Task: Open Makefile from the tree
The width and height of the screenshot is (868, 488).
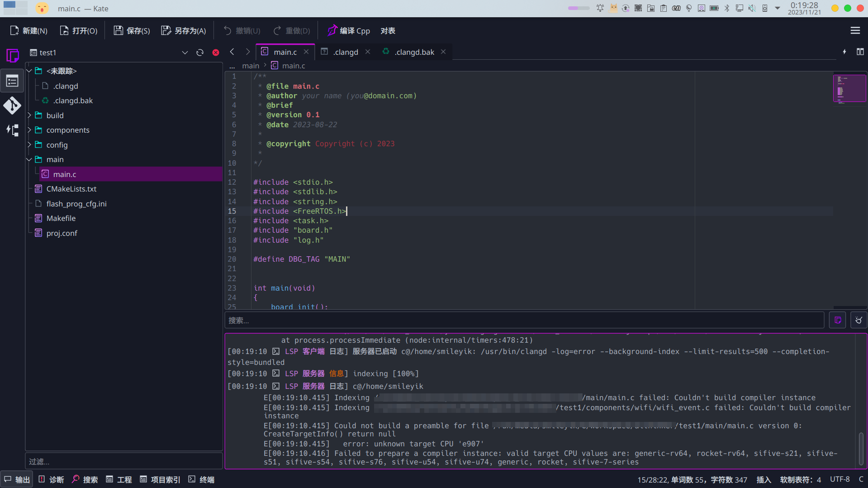Action: 61,218
